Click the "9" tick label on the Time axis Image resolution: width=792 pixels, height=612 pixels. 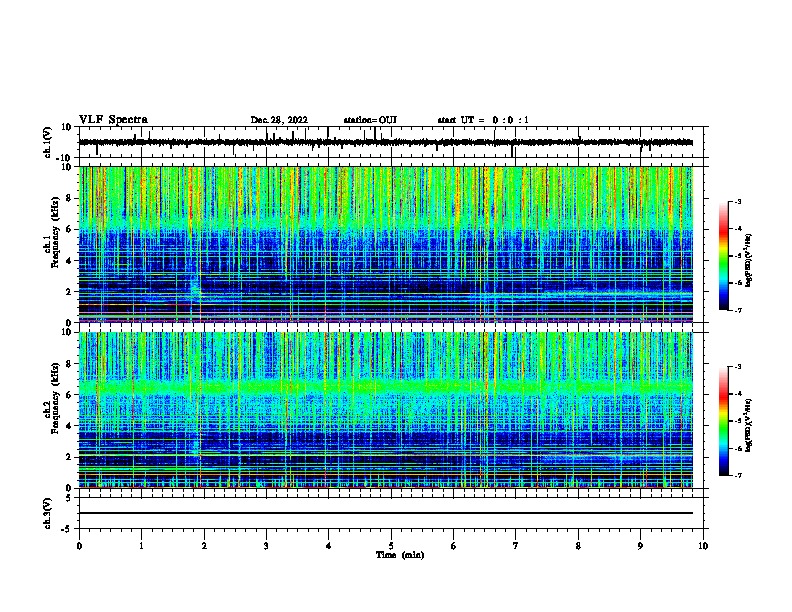[640, 546]
